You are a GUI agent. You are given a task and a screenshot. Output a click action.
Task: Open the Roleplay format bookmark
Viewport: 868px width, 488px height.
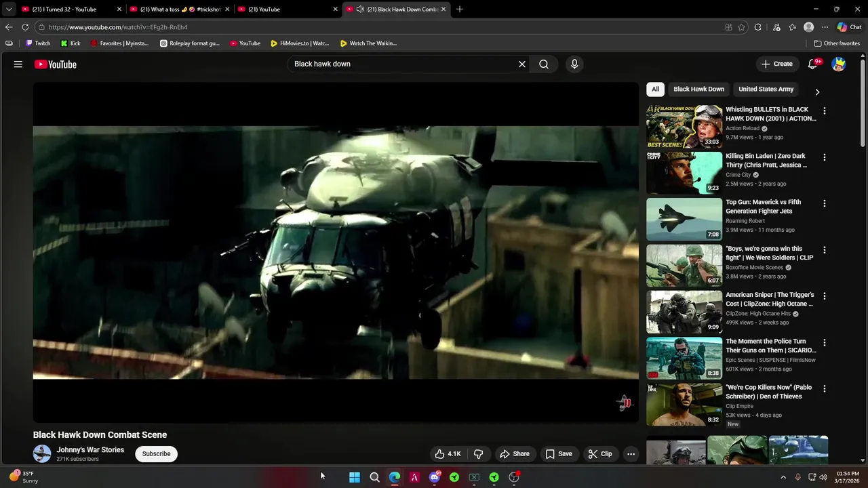pyautogui.click(x=190, y=43)
